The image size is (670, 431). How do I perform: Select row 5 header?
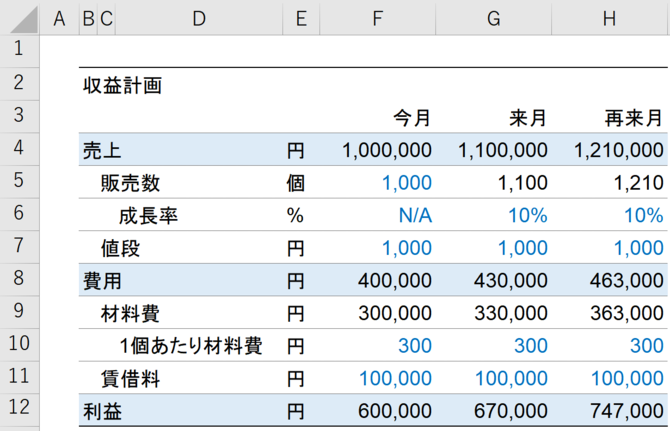click(x=19, y=182)
